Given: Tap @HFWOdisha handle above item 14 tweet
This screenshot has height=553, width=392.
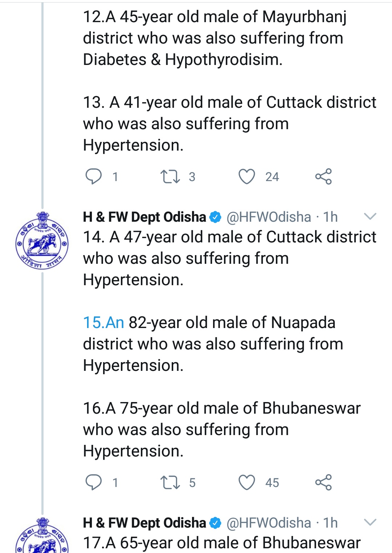Looking at the screenshot, I should coord(269,217).
